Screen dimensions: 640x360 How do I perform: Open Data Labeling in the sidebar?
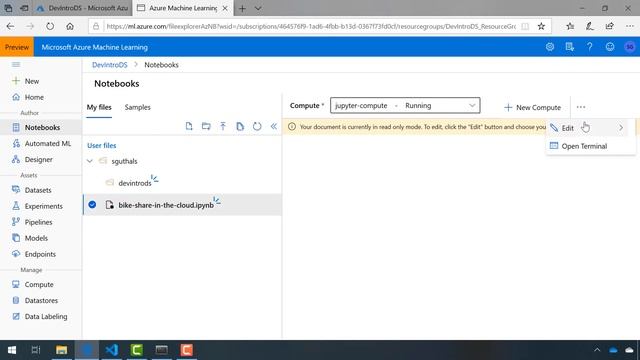pyautogui.click(x=40, y=316)
